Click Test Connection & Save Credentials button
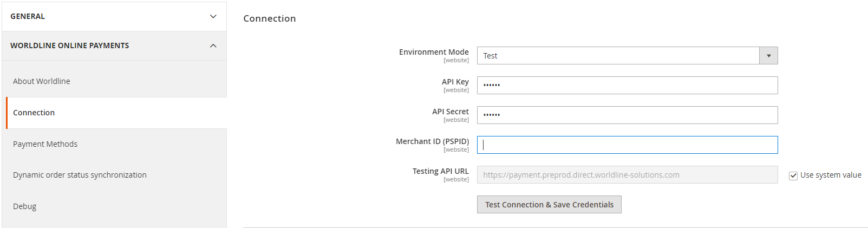This screenshot has width=868, height=228. click(549, 205)
